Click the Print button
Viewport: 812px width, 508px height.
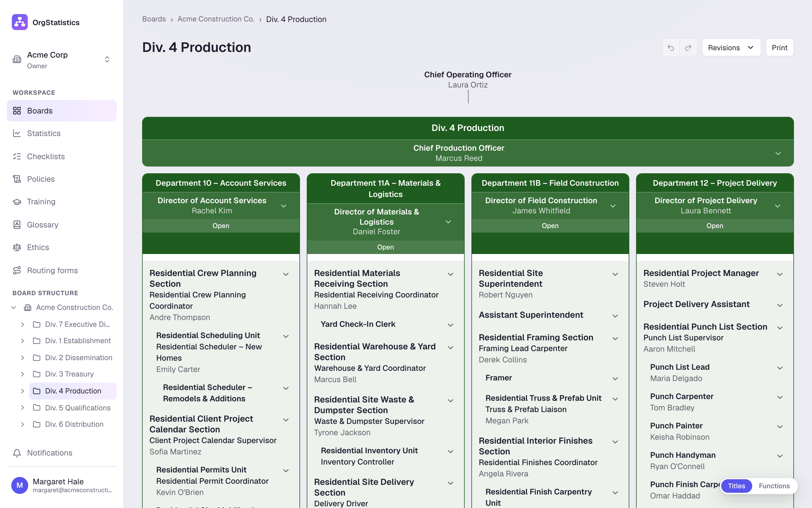click(x=780, y=48)
